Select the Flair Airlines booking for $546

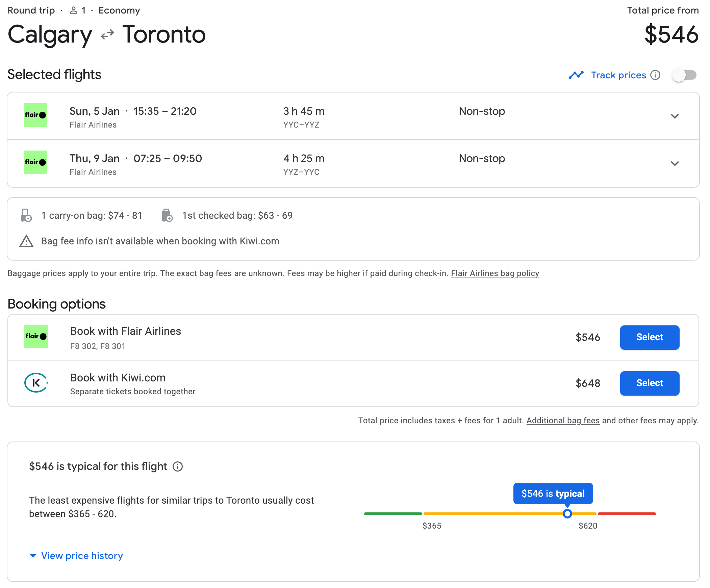coord(650,337)
